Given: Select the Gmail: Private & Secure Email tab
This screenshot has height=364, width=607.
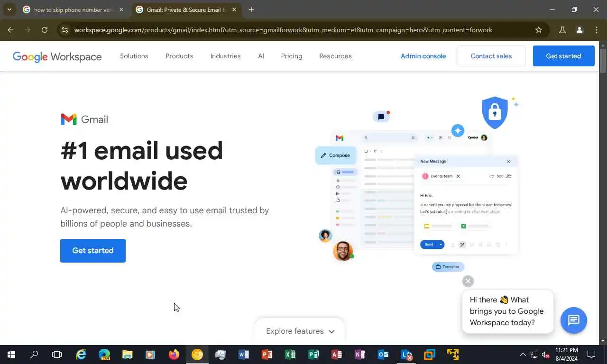Looking at the screenshot, I should 186,9.
